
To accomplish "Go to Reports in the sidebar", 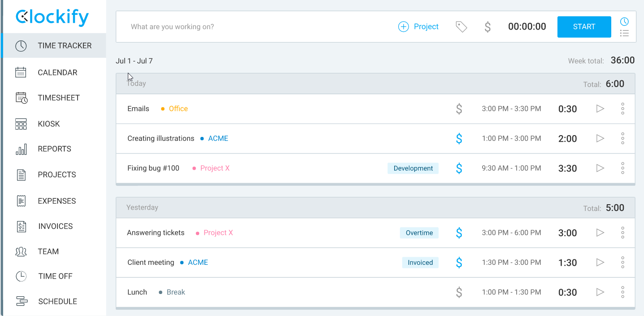I will 54,149.
